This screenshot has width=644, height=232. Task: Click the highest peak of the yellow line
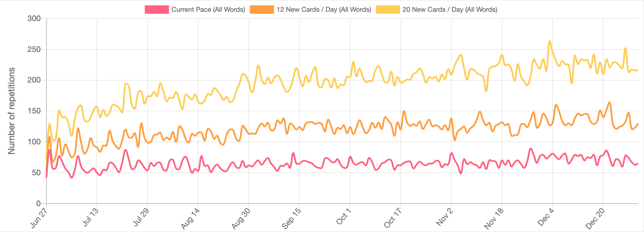point(549,41)
